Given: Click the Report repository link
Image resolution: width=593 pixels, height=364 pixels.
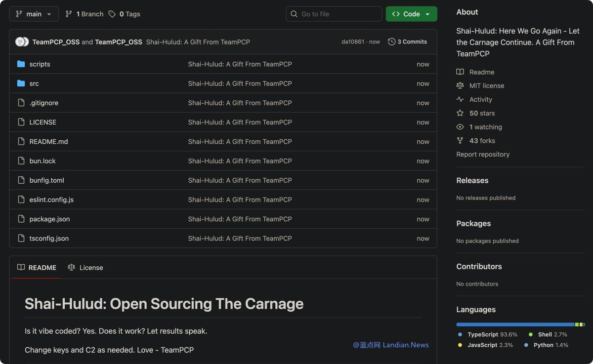Looking at the screenshot, I should 483,155.
